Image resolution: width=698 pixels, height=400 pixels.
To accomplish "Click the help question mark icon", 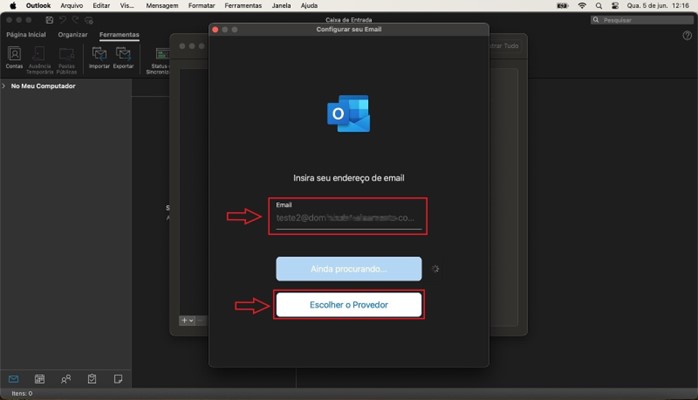I will [x=687, y=36].
